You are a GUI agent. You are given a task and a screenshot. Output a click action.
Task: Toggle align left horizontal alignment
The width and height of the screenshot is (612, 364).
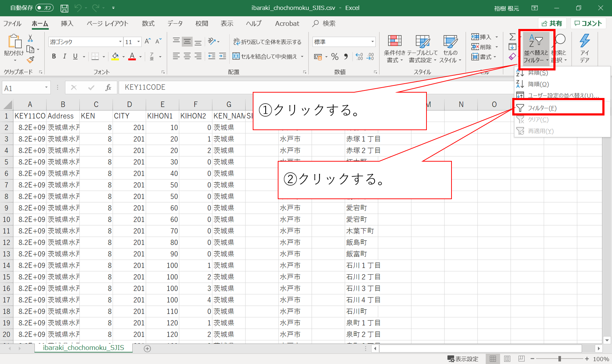(x=176, y=56)
